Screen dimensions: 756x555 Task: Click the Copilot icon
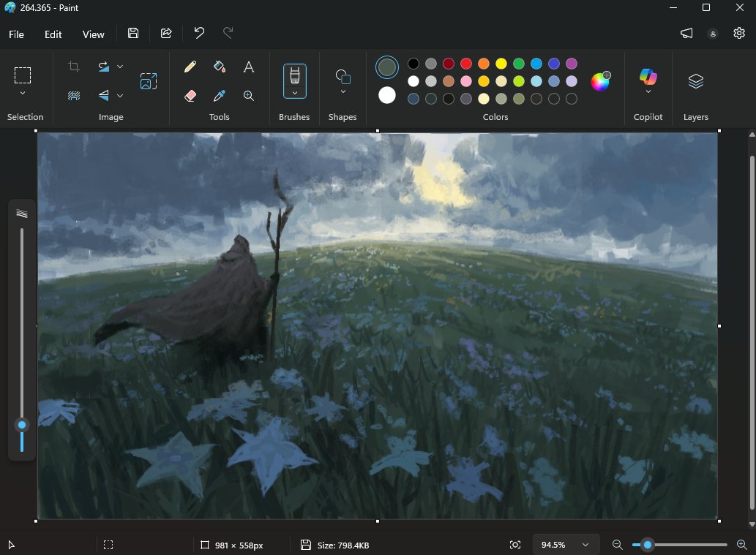click(x=648, y=77)
